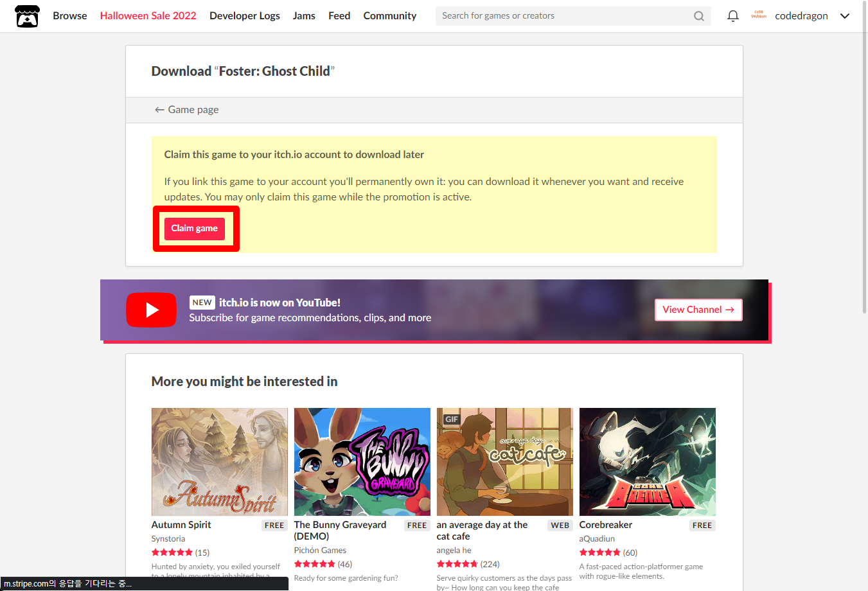
Task: Open The Bunny Graveyard thumbnail
Action: pyautogui.click(x=362, y=462)
